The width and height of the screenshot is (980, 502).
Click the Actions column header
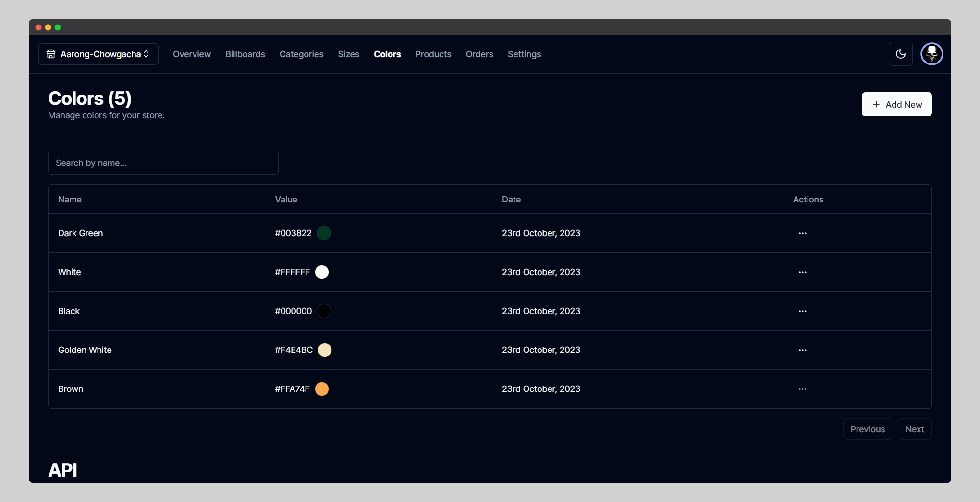(808, 200)
